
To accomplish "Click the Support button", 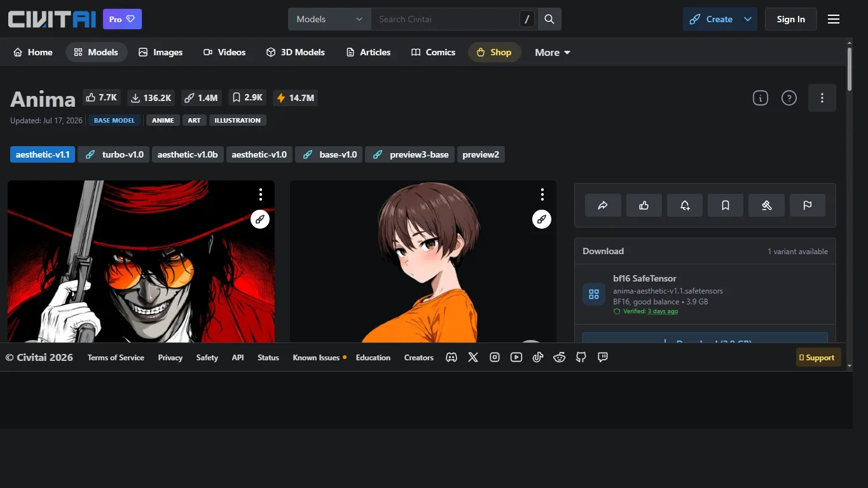I will coord(819,358).
